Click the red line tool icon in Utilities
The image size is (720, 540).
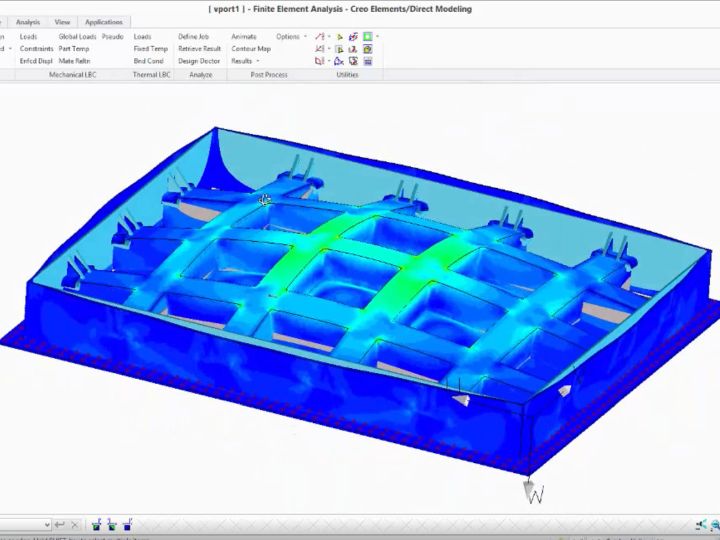tap(320, 37)
